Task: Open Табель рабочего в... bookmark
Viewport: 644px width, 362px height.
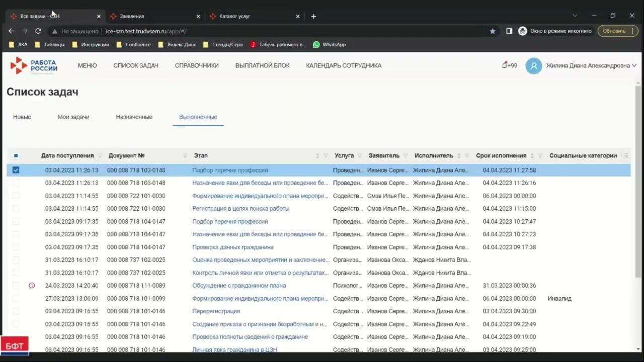Action: tap(278, 44)
